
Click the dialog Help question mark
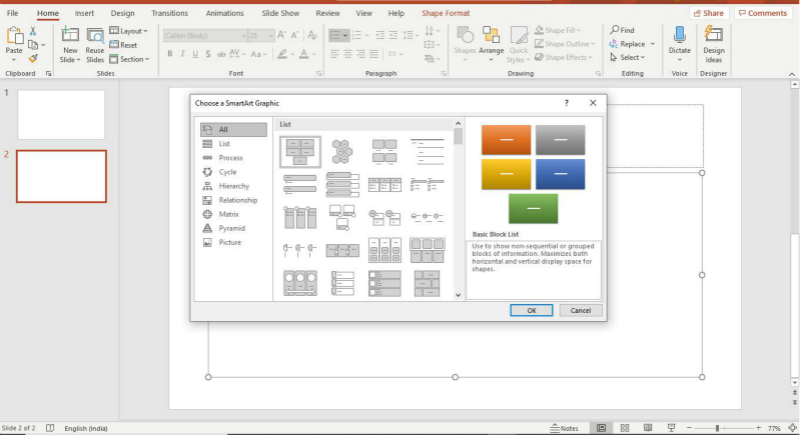[566, 102]
